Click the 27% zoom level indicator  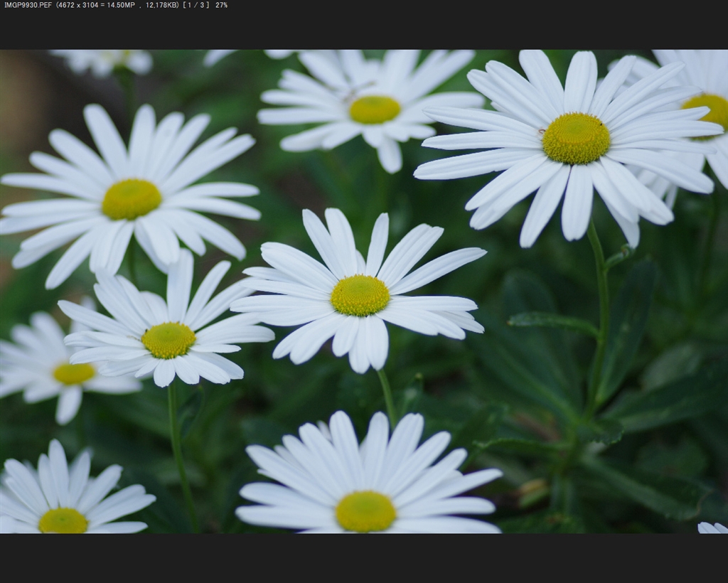coord(221,5)
